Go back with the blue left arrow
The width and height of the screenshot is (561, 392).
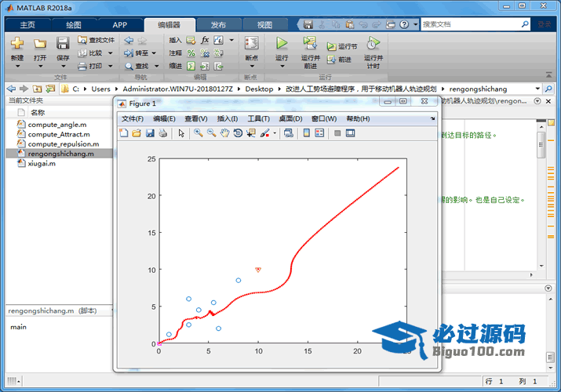[x=129, y=40]
